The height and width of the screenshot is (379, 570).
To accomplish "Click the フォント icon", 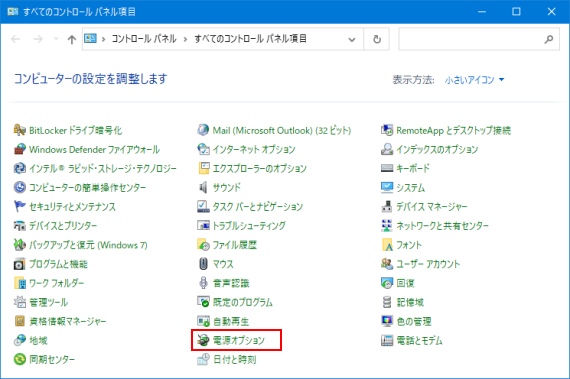I will 387,245.
